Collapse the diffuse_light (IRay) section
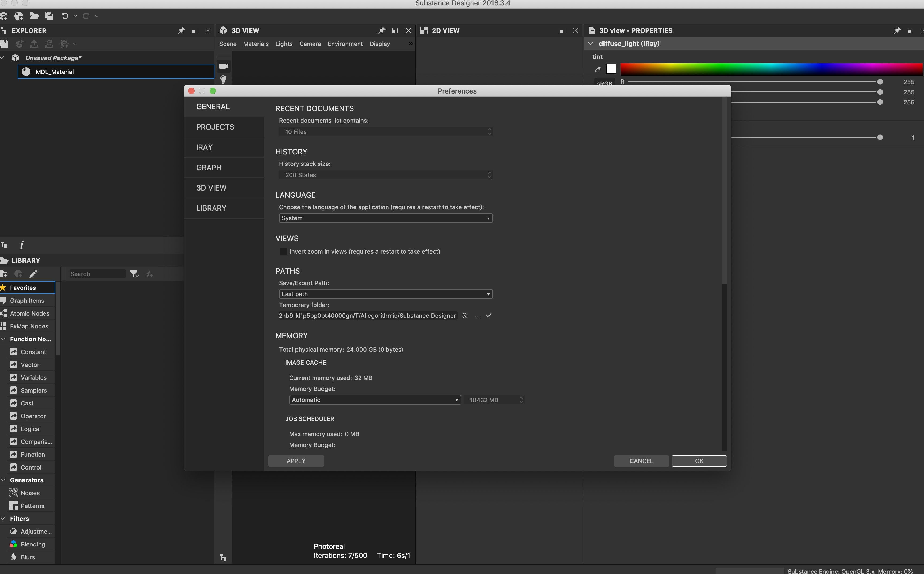 (x=591, y=44)
